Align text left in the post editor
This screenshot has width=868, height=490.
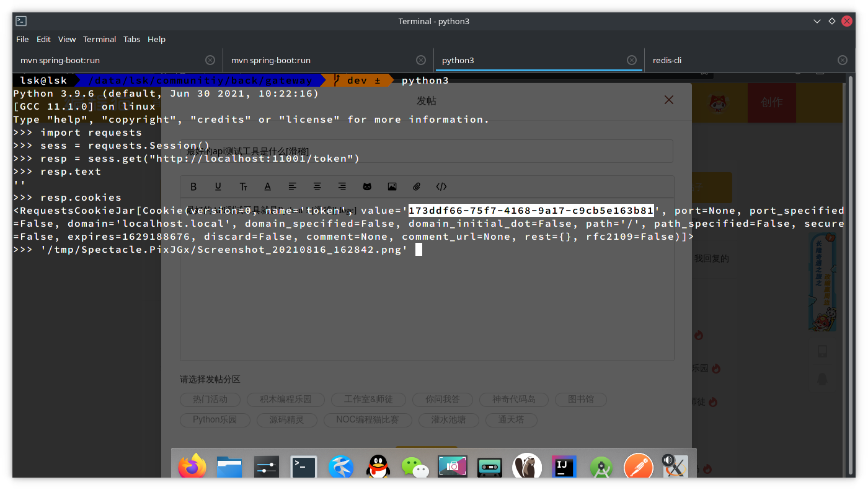[x=293, y=186]
